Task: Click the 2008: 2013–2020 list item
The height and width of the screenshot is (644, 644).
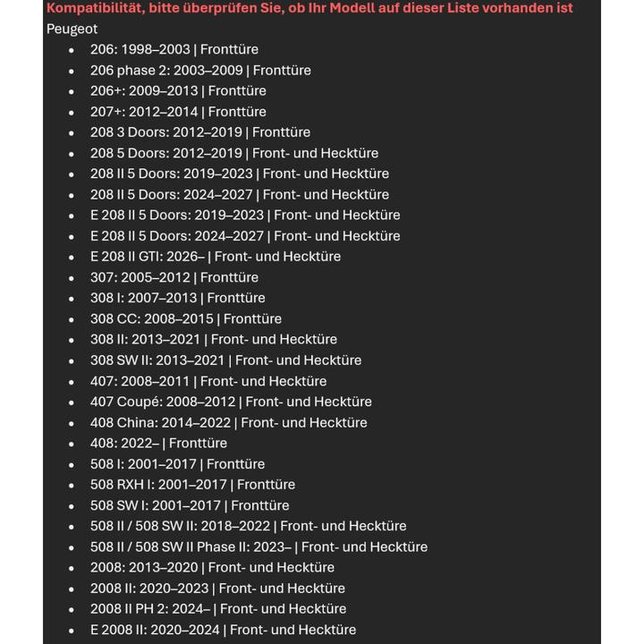Action: 212,567
